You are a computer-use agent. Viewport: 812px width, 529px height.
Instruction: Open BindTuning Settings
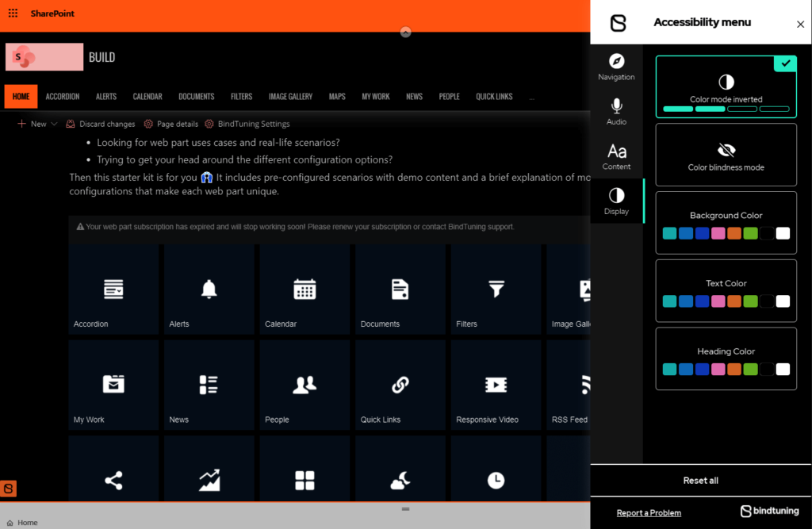(x=247, y=124)
